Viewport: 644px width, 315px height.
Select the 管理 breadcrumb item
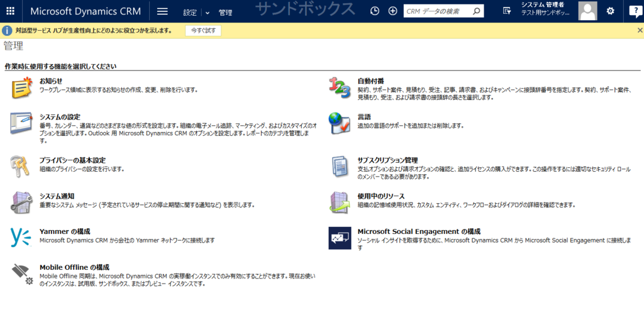point(226,13)
